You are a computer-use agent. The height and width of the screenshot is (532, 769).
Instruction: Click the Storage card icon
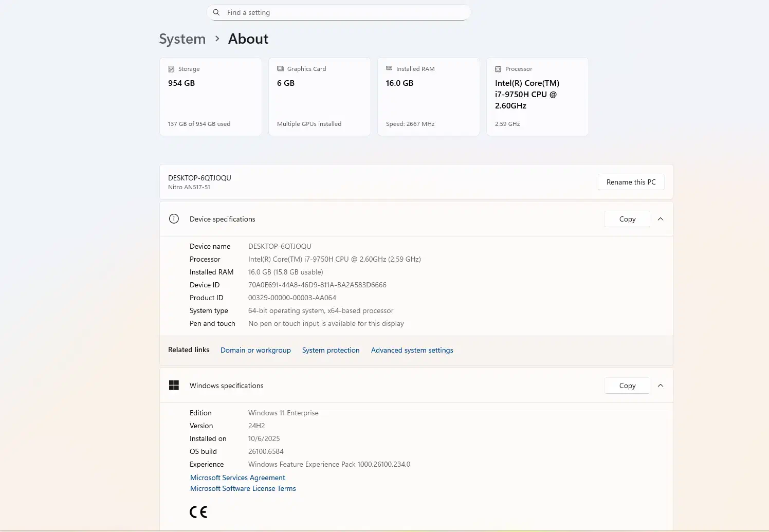(171, 69)
